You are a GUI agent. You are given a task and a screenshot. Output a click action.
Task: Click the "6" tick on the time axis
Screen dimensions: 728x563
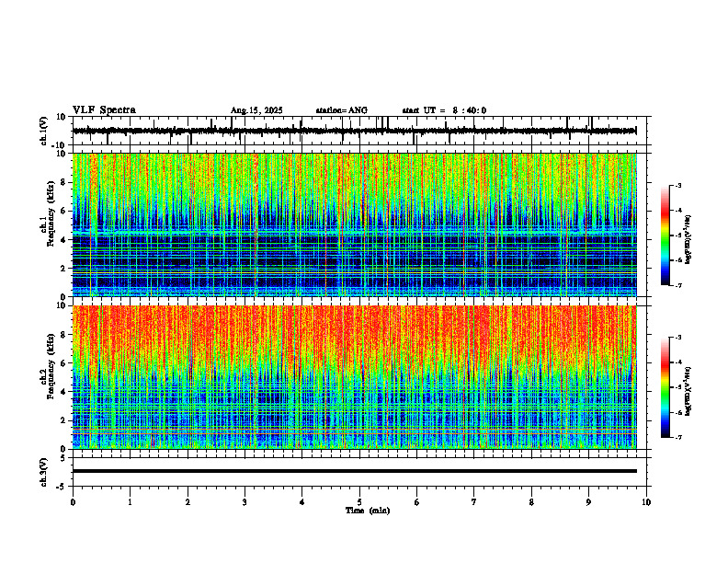417,502
